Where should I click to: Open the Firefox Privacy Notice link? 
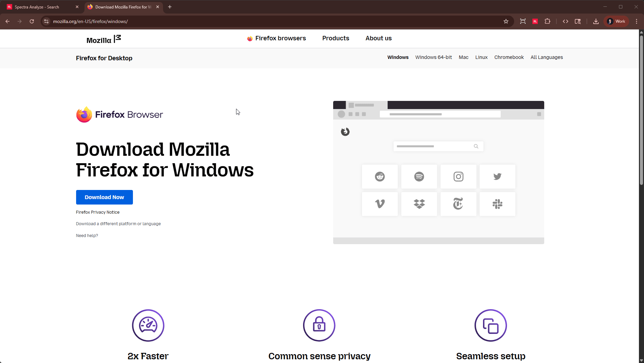coord(98,212)
